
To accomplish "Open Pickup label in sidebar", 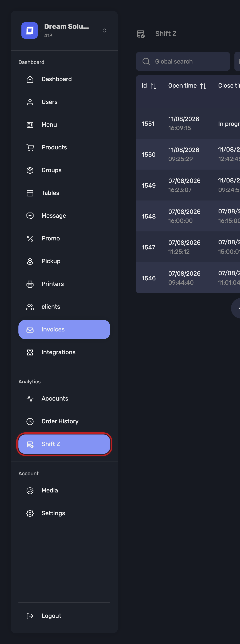I will point(51,261).
